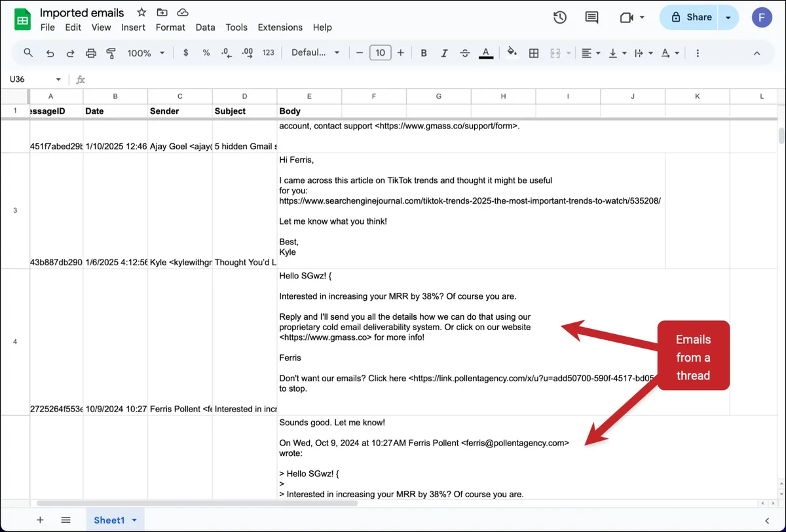Open the Edit menu
Screen dimensions: 786x532
[73, 28]
